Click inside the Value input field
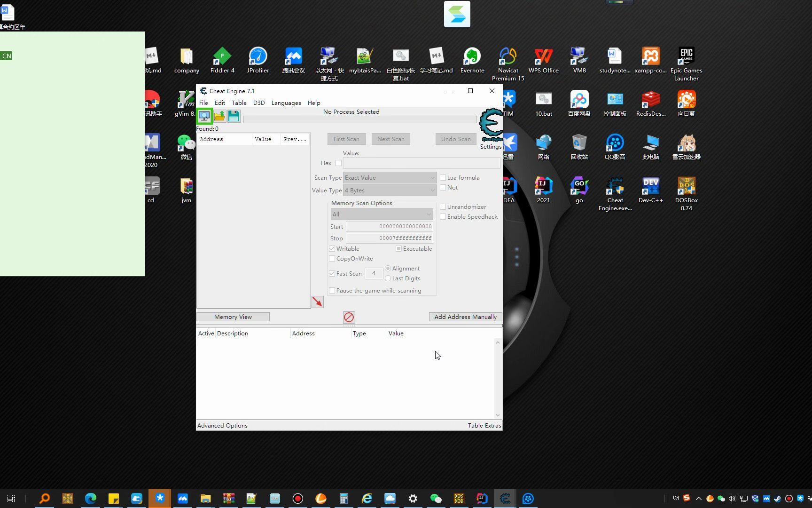This screenshot has height=508, width=812. coord(421,163)
